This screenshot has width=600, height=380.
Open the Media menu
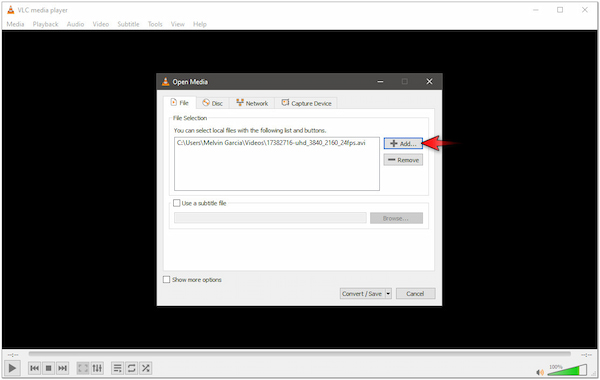click(x=15, y=24)
